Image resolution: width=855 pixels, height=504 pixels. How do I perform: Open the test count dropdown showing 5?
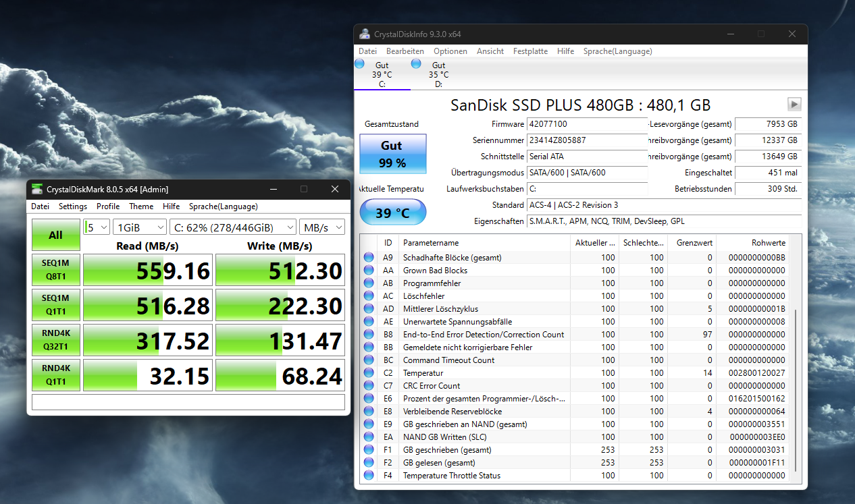(97, 227)
